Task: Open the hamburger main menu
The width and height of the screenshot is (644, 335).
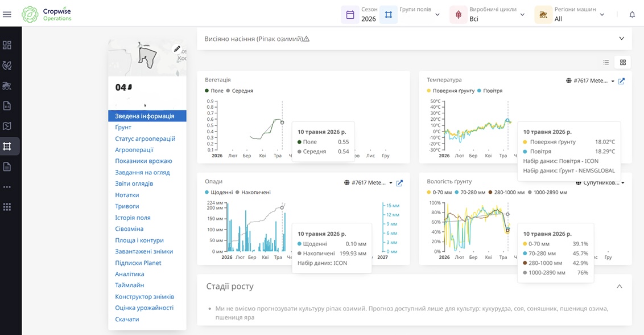Action: click(x=7, y=14)
